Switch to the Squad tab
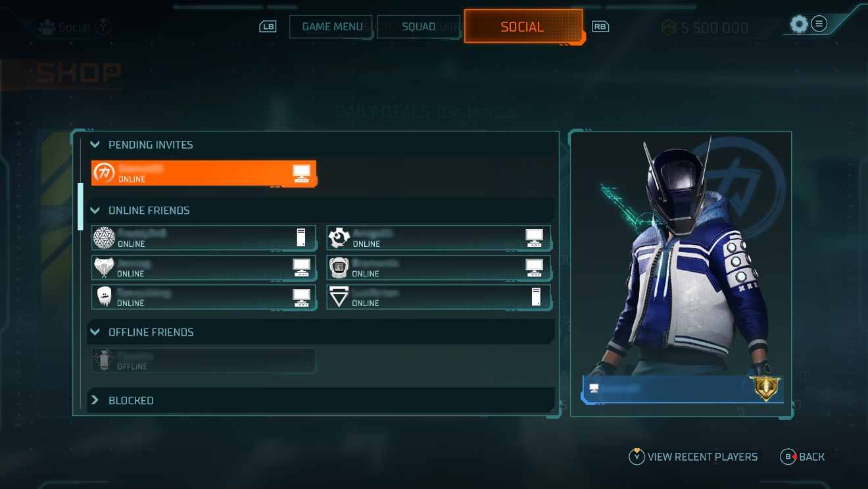The image size is (868, 489). pos(418,27)
